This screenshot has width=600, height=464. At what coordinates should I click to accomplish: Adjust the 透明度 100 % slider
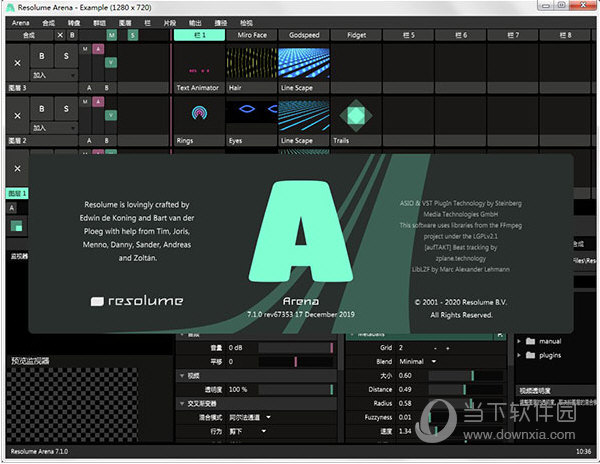(x=295, y=389)
